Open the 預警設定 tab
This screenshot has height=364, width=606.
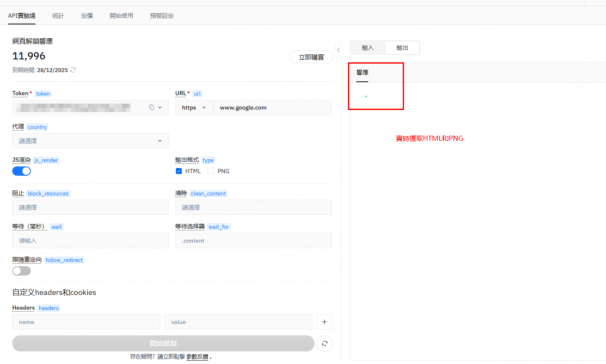click(162, 16)
